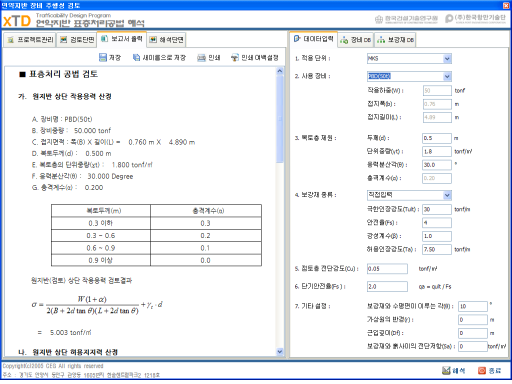Click the 장비 DB tab icon

pos(344,40)
